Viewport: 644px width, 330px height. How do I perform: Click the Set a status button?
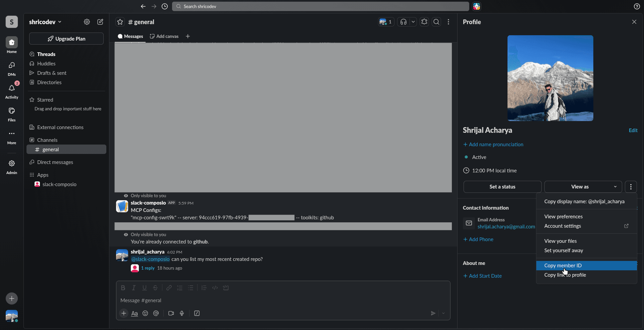[x=502, y=187]
